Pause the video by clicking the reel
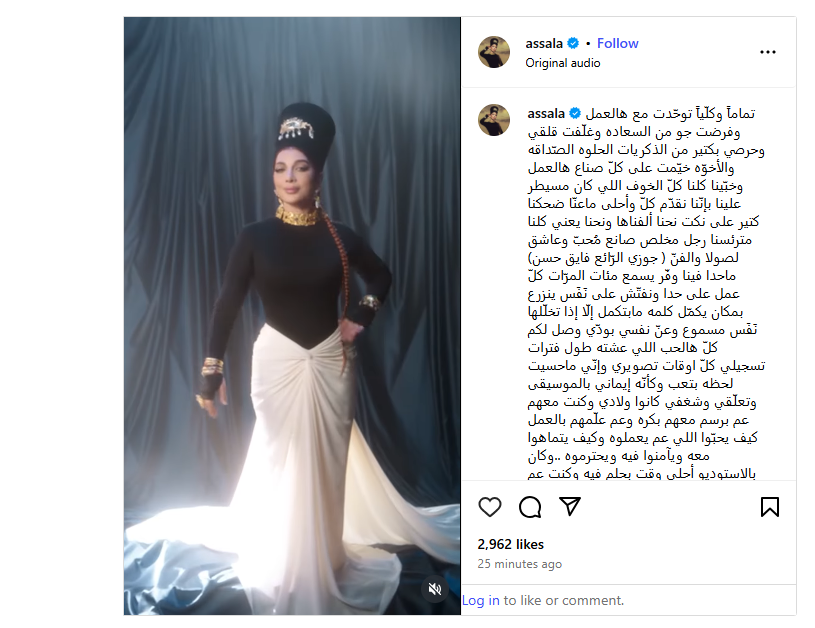This screenshot has height=628, width=815. [292, 316]
